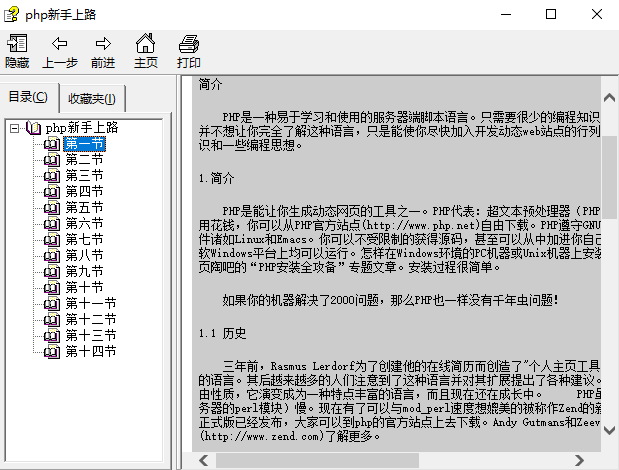Switch to the 目录 tab
The height and width of the screenshot is (470, 619).
(28, 97)
